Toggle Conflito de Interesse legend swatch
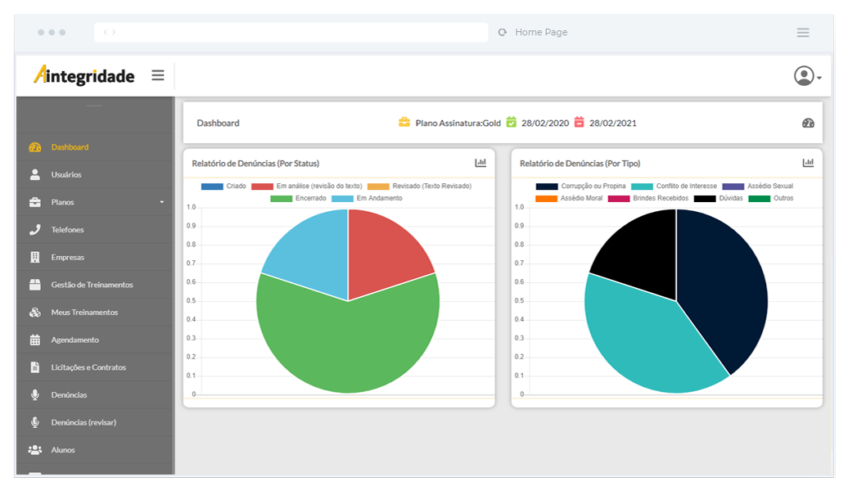 click(x=642, y=187)
